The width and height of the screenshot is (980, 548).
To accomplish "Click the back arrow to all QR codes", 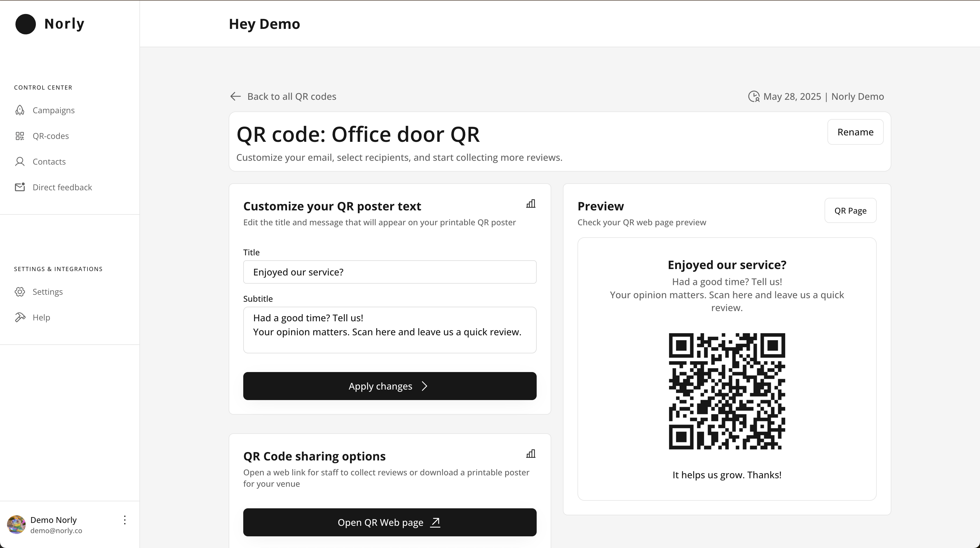I will coord(235,97).
